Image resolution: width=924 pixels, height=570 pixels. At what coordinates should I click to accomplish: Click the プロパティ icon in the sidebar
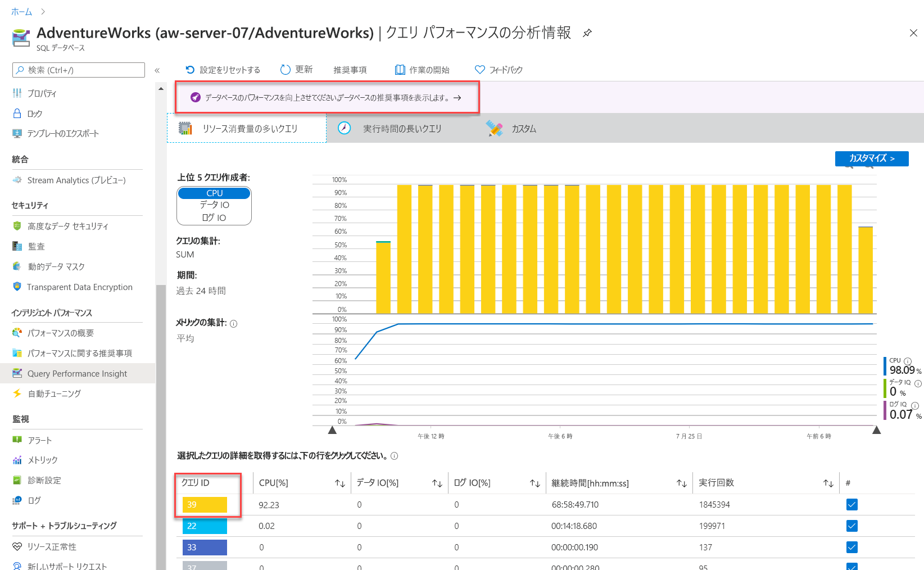click(17, 93)
